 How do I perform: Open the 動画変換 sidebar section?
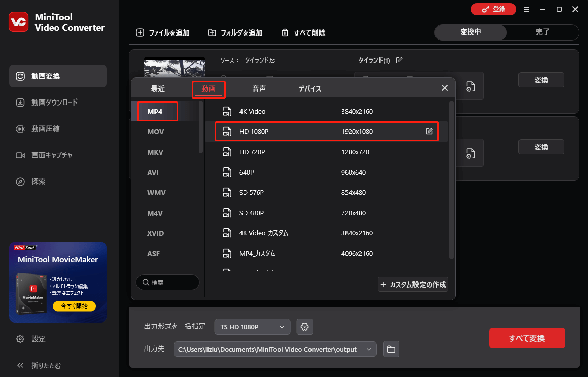tap(58, 76)
